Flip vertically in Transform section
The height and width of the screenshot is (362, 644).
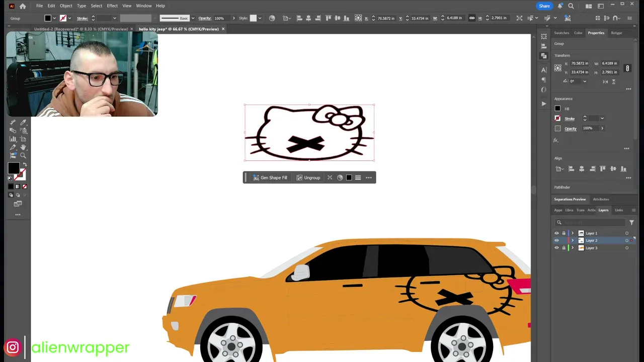[614, 81]
